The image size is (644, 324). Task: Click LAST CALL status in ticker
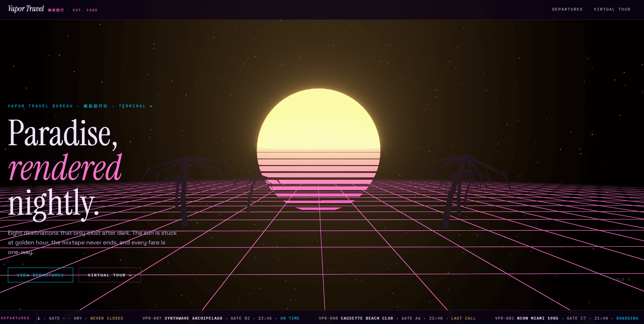pyautogui.click(x=463, y=319)
